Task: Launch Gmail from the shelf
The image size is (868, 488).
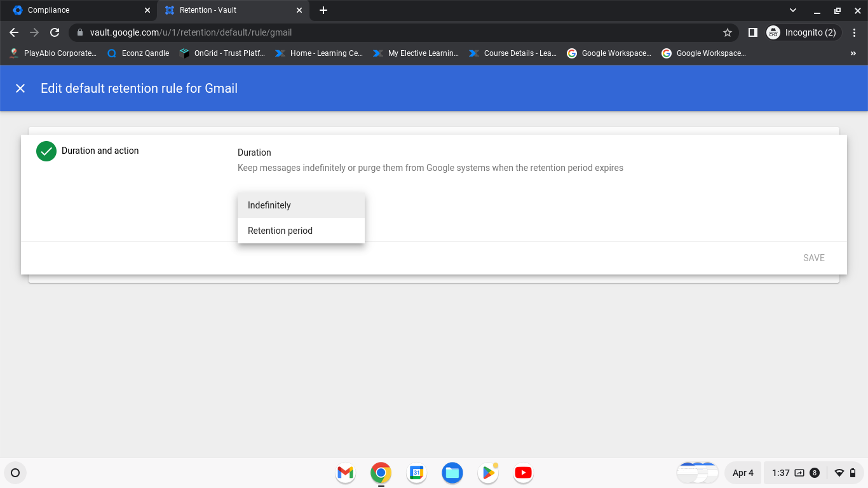Action: click(345, 473)
